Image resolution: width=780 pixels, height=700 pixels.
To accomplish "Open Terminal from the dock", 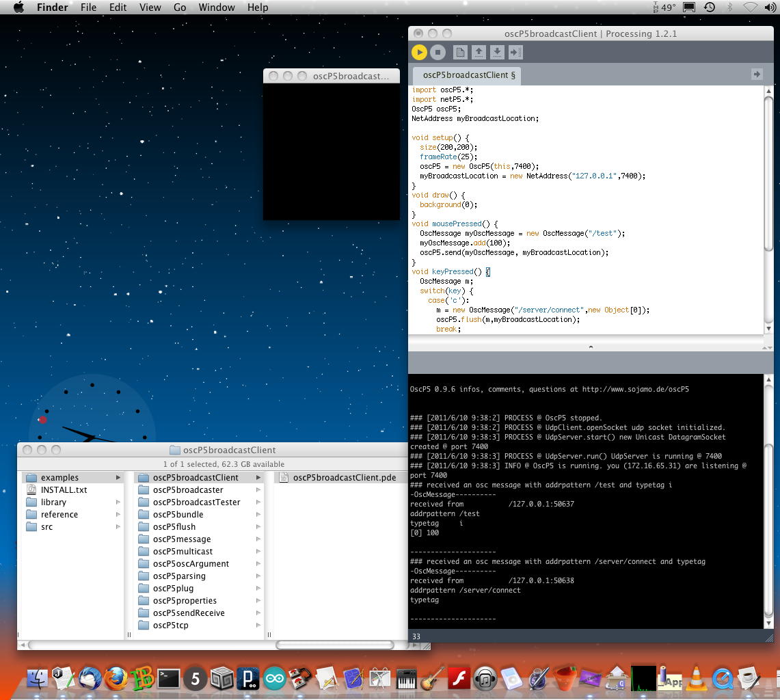I will tap(168, 678).
